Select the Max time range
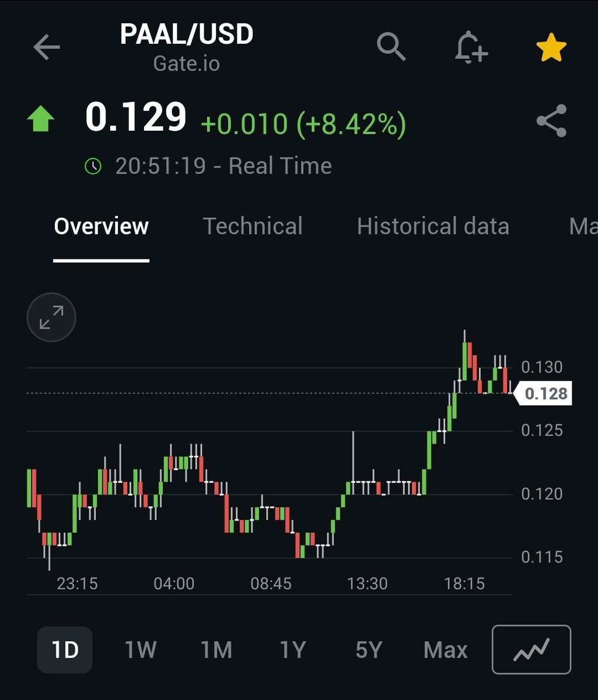This screenshot has width=598, height=700. pos(446,650)
